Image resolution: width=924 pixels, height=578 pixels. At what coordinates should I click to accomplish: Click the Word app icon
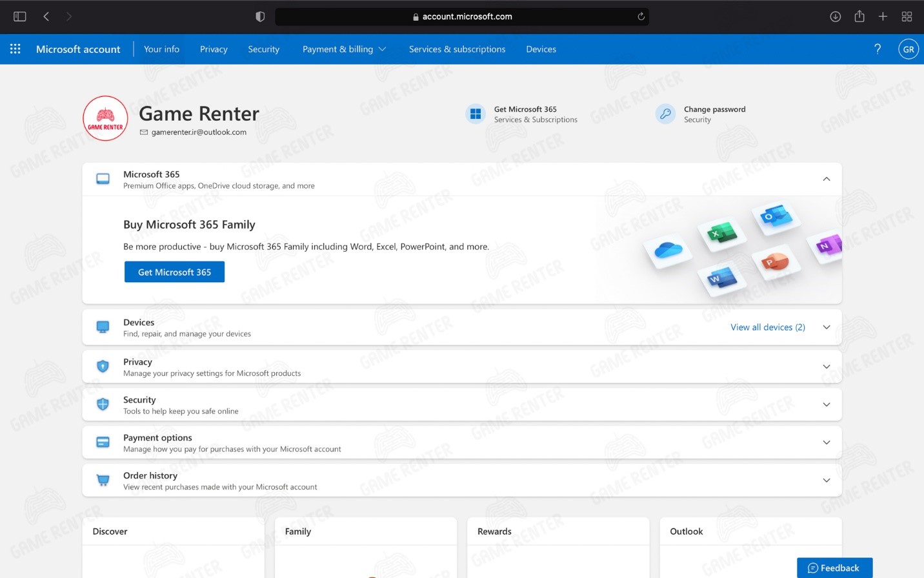[722, 278]
